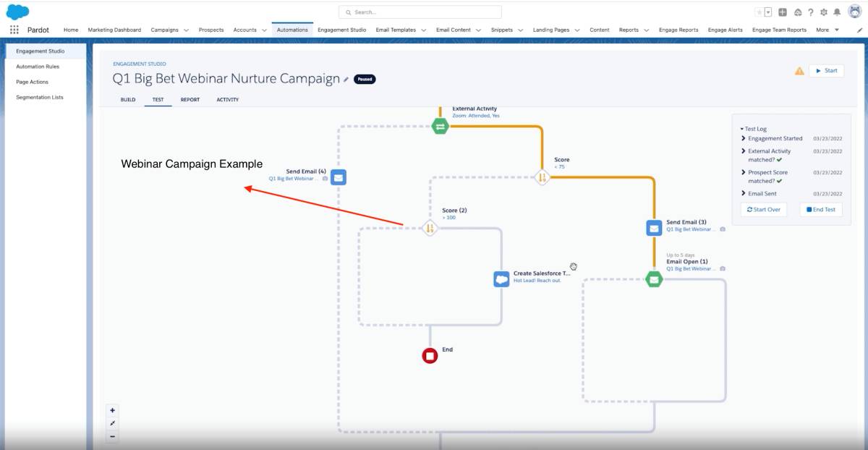Select the red End node
Viewport: 868px width, 450px height.
click(430, 355)
